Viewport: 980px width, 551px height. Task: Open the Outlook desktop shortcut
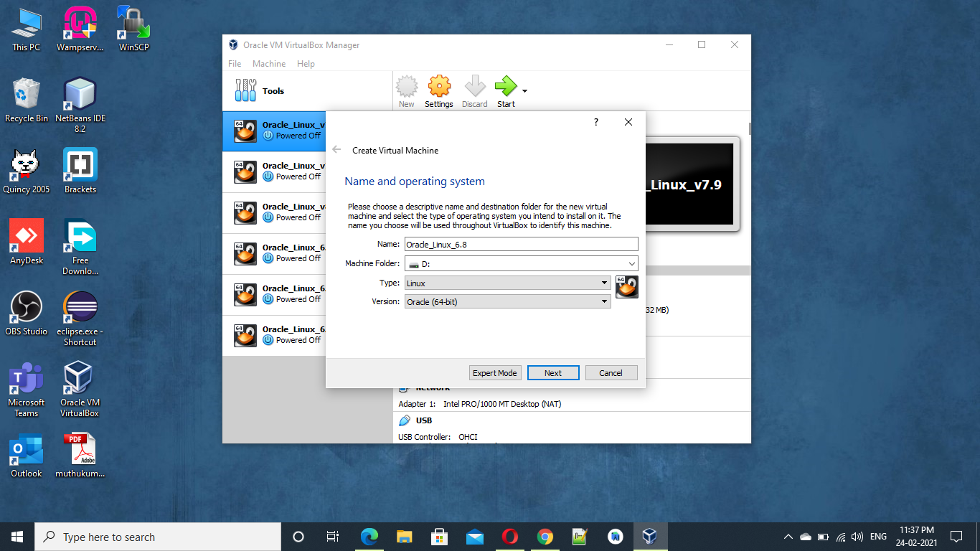tap(27, 455)
